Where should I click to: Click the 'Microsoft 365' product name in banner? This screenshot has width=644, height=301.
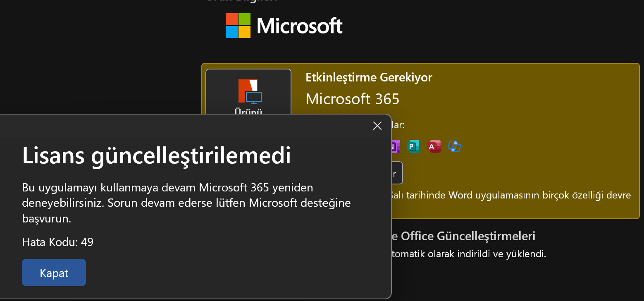coord(353,99)
